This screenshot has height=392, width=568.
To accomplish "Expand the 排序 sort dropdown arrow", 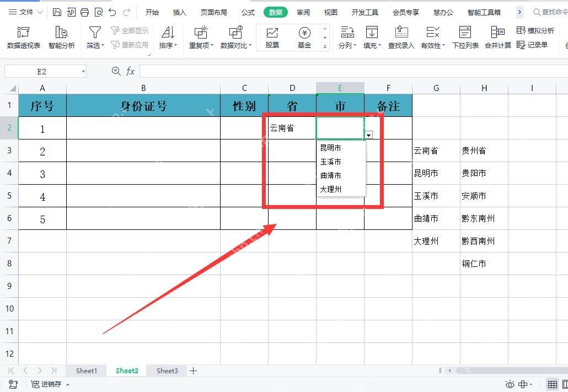I will click(x=175, y=46).
